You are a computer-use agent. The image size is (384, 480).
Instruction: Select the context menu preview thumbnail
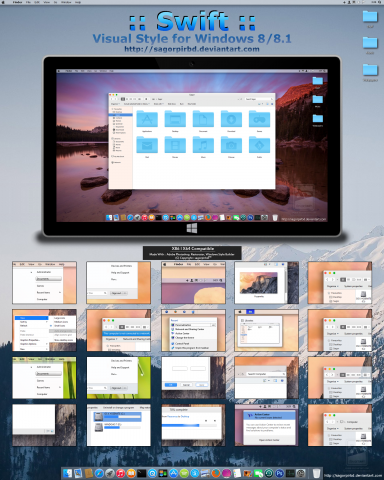click(44, 330)
